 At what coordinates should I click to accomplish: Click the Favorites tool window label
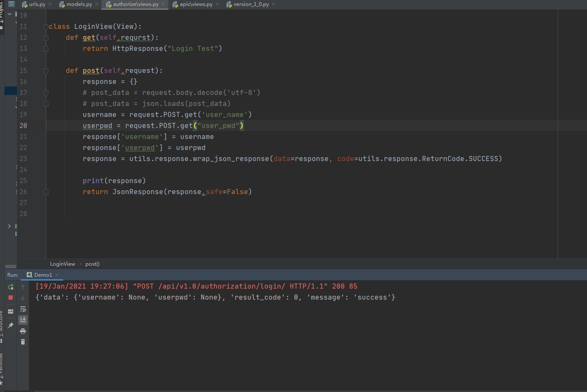2,366
